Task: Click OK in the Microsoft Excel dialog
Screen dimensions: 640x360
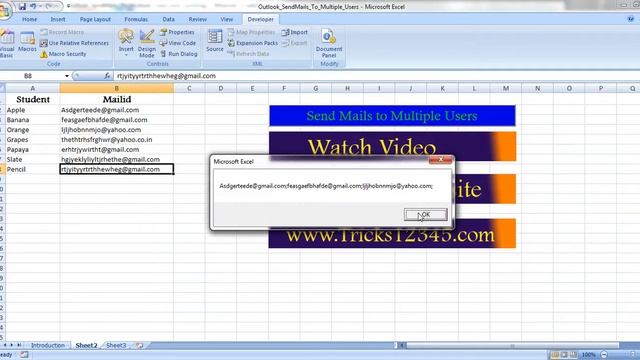Action: tap(425, 214)
